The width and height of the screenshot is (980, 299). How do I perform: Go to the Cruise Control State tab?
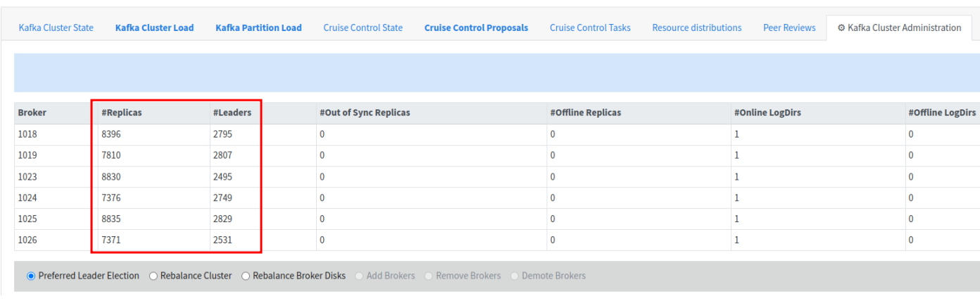click(x=363, y=28)
